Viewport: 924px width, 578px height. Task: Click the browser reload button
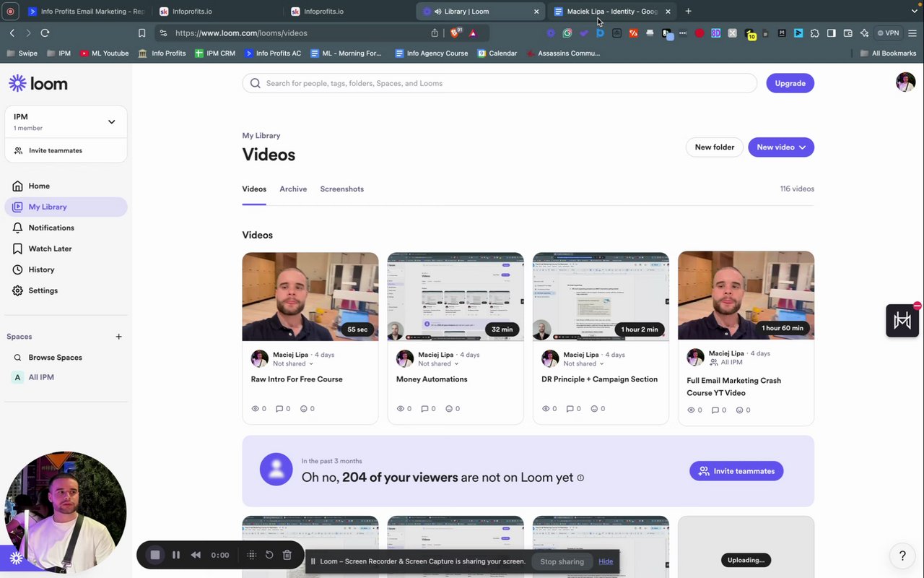click(x=45, y=33)
